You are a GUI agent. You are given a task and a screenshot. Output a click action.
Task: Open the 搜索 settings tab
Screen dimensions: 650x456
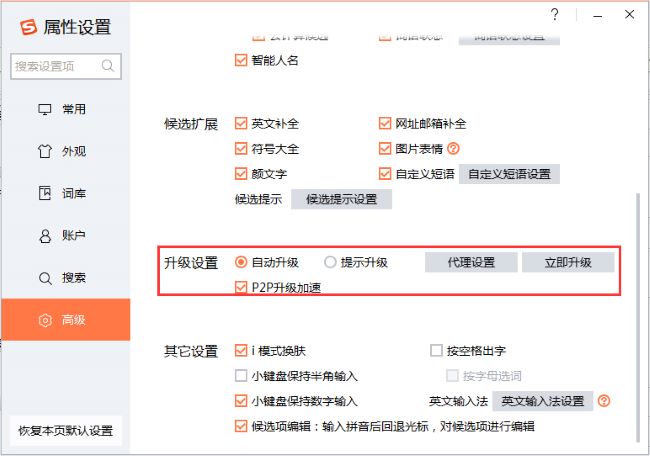tap(65, 278)
